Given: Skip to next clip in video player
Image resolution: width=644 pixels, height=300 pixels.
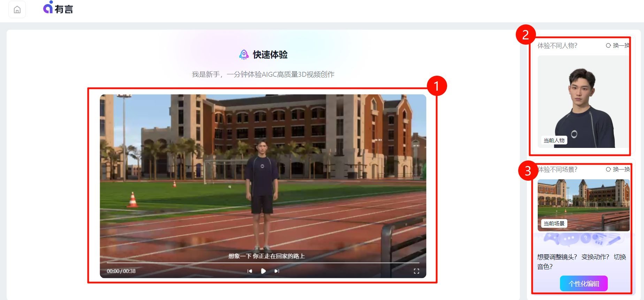Looking at the screenshot, I should (277, 271).
